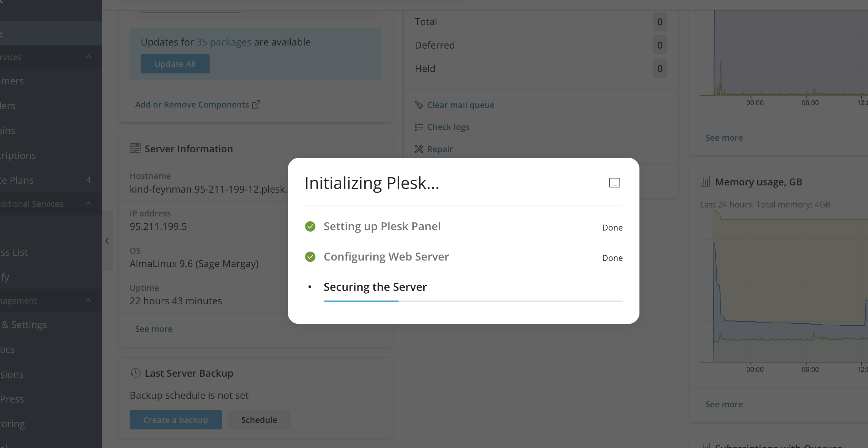Screen dimensions: 868x448
Task: Click the Schedule backup button
Action: coord(259,420)
